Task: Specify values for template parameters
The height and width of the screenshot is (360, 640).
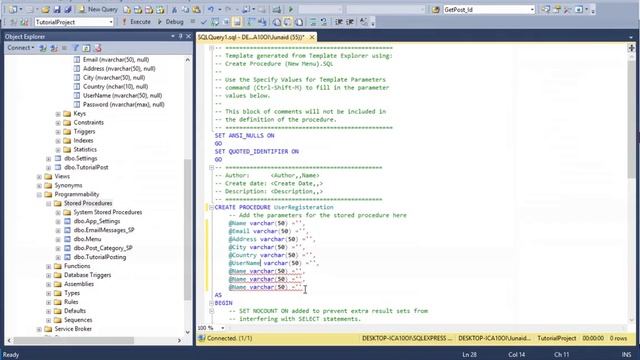Action: pyautogui.click(x=363, y=22)
